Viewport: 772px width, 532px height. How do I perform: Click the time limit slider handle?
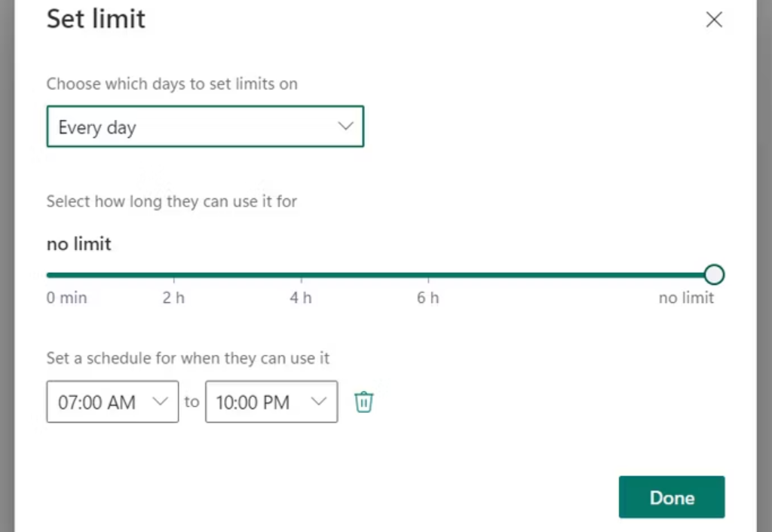pyautogui.click(x=714, y=274)
